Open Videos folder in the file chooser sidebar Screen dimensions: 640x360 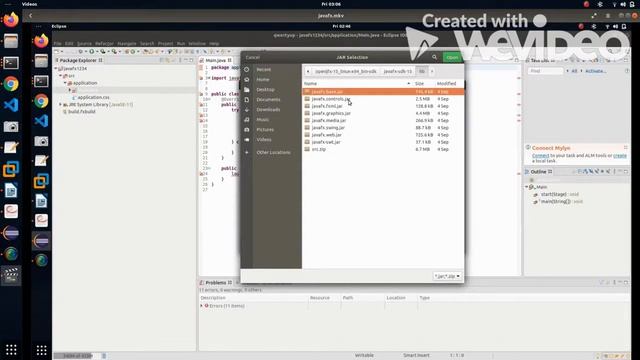coord(264,140)
